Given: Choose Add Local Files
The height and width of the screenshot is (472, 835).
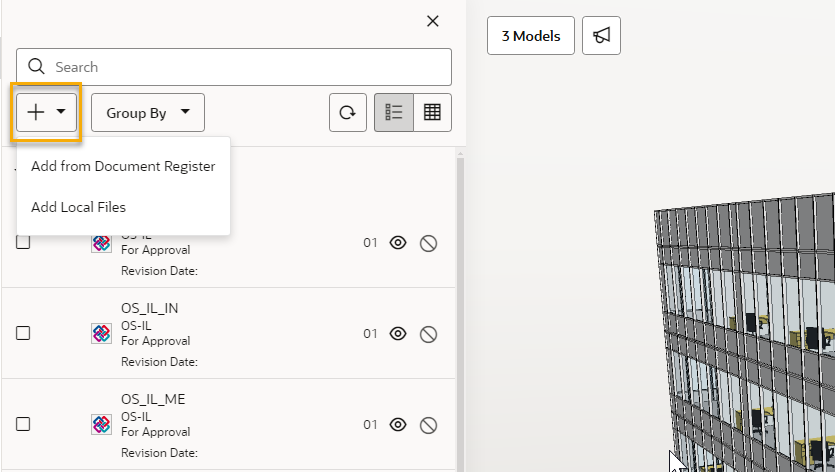Looking at the screenshot, I should (x=78, y=207).
